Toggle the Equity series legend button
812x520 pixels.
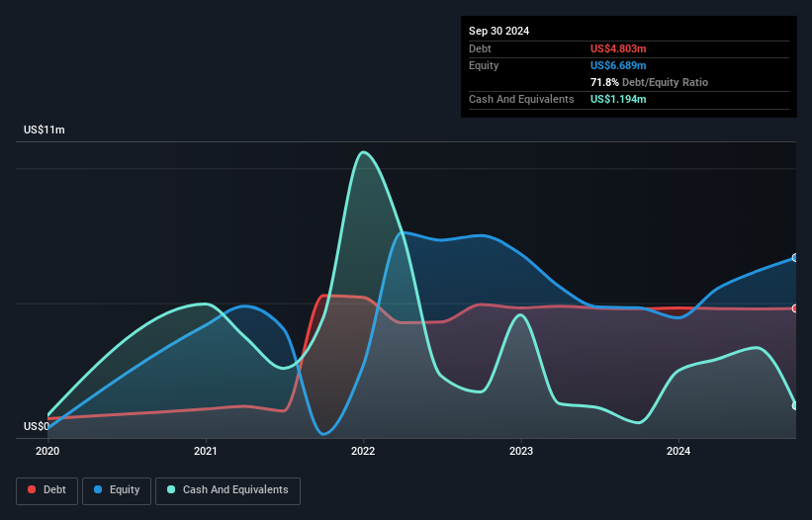117,490
